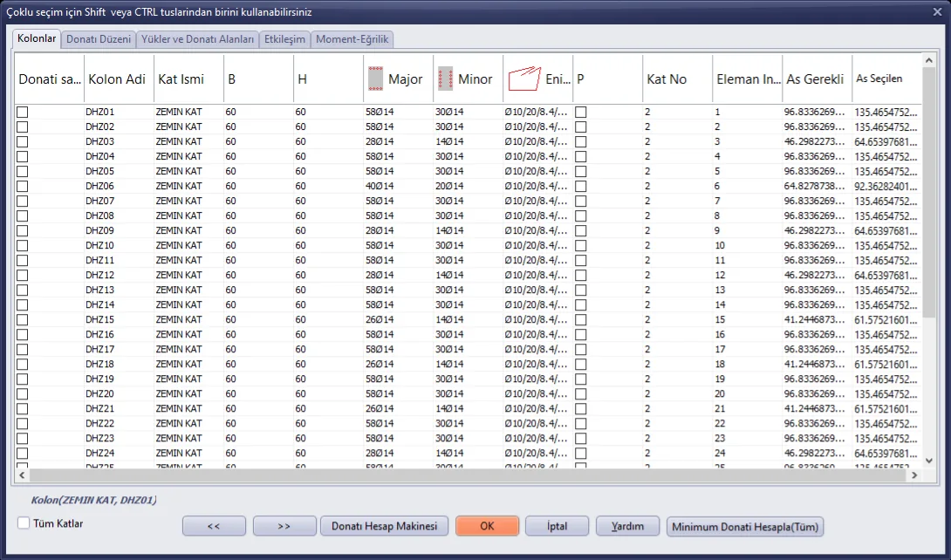Click the << previous button
The height and width of the screenshot is (560, 951).
click(x=214, y=526)
